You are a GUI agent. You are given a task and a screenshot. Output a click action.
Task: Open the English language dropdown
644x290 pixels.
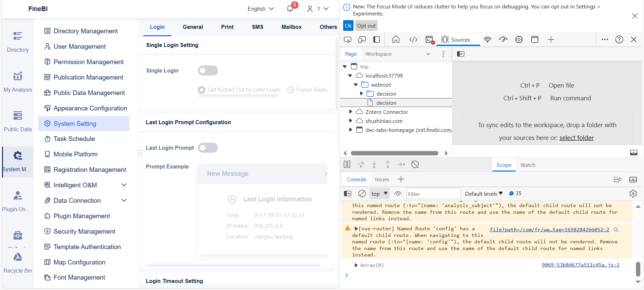[261, 9]
